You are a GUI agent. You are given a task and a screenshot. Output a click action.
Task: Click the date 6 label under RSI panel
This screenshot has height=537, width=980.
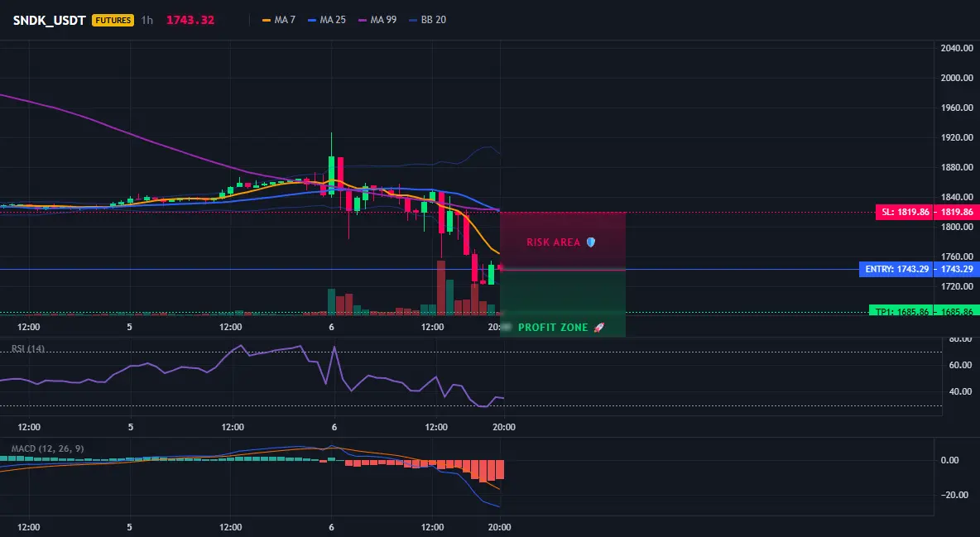(x=334, y=427)
